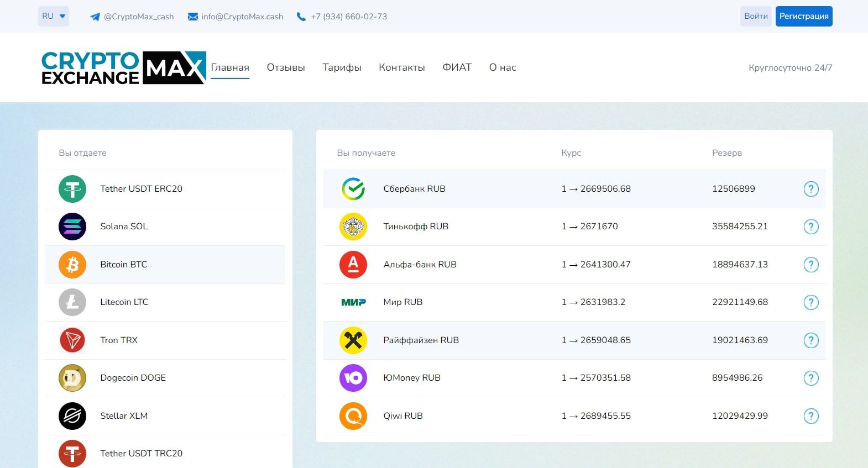Open the @CryptoMax_cash Telegram link
Viewport: 868px width, 468px height.
coord(139,17)
